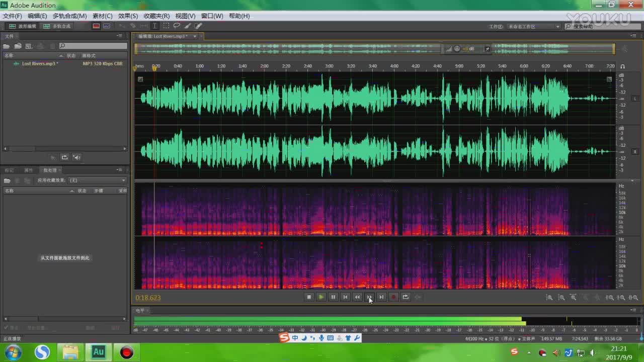Click the playhead marker on the timeline ruler

[154, 68]
